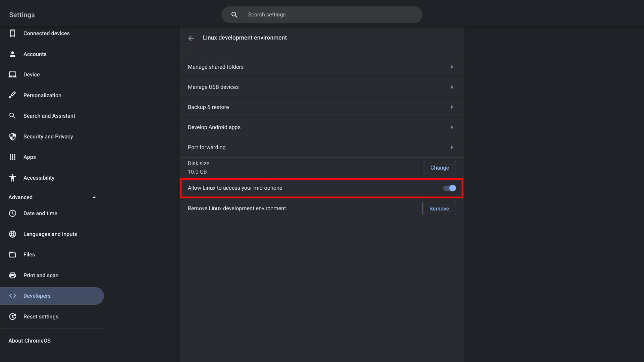Click the Apps grid icon
The image size is (644, 362).
point(12,157)
